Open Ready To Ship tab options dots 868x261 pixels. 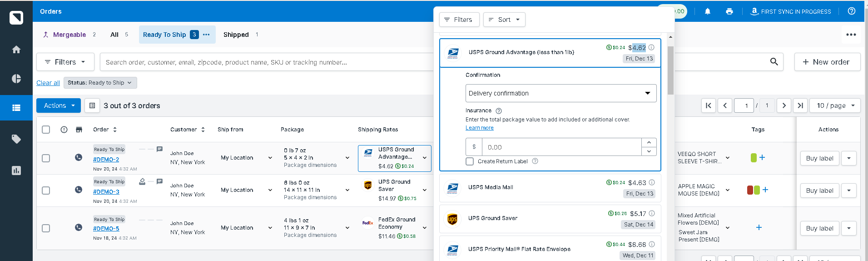point(206,35)
